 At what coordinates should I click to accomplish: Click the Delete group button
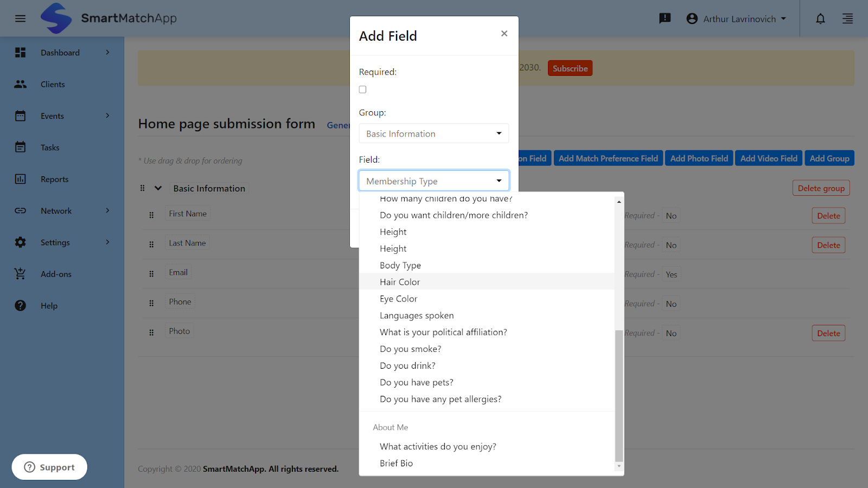pos(821,188)
